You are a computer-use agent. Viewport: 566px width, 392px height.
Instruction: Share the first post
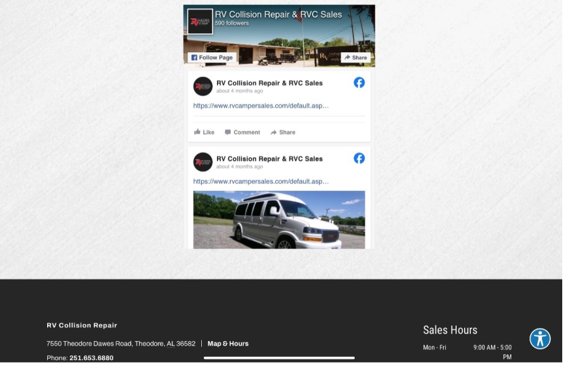(x=283, y=132)
